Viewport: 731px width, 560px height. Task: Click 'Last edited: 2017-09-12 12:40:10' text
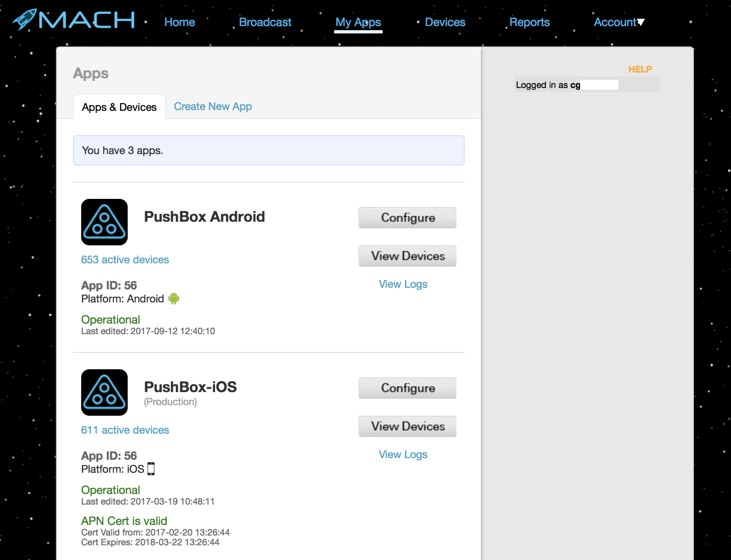tap(148, 331)
